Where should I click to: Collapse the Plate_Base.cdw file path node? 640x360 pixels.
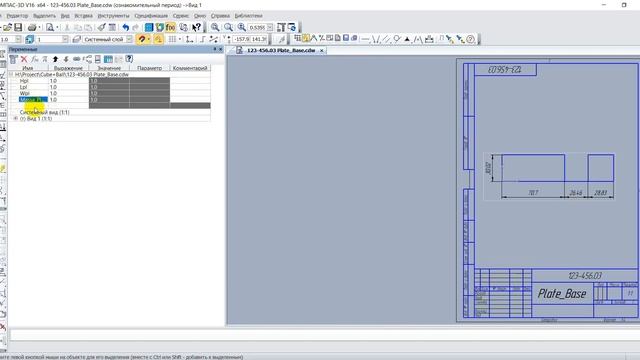tap(11, 75)
